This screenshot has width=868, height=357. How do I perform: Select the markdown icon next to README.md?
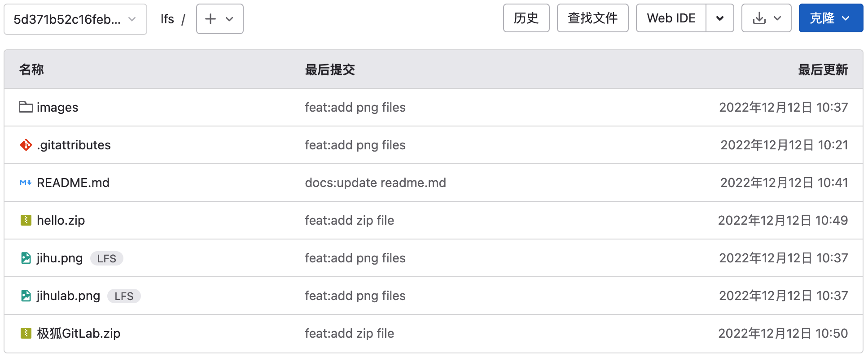tap(25, 183)
